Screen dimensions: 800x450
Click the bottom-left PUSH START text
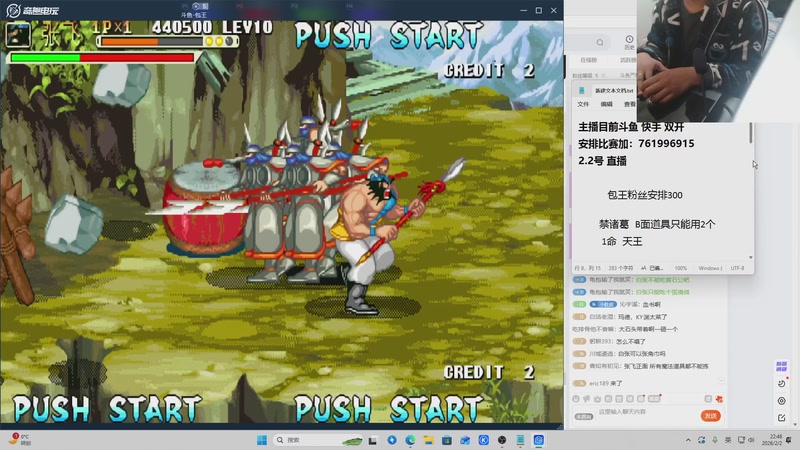point(107,409)
